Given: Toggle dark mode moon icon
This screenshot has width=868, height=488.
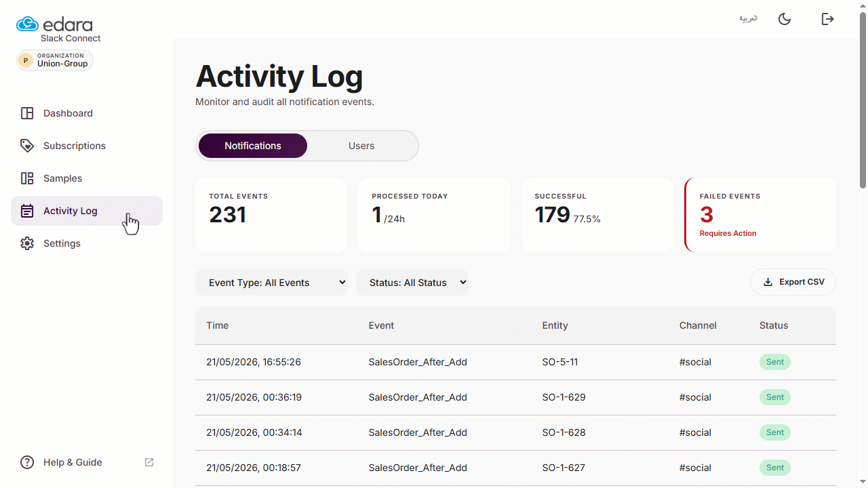Looking at the screenshot, I should tap(785, 19).
